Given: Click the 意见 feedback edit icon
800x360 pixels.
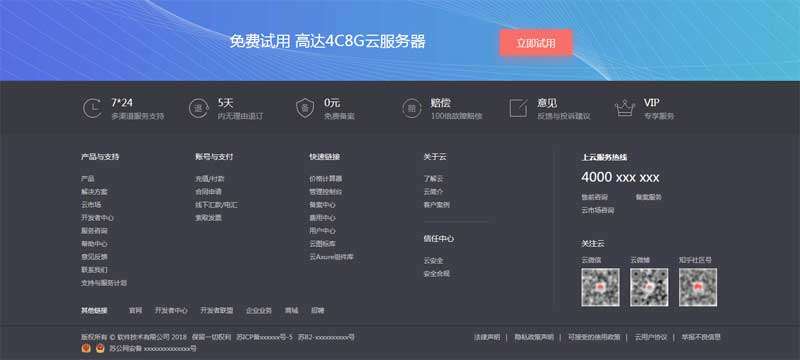Looking at the screenshot, I should [x=518, y=109].
